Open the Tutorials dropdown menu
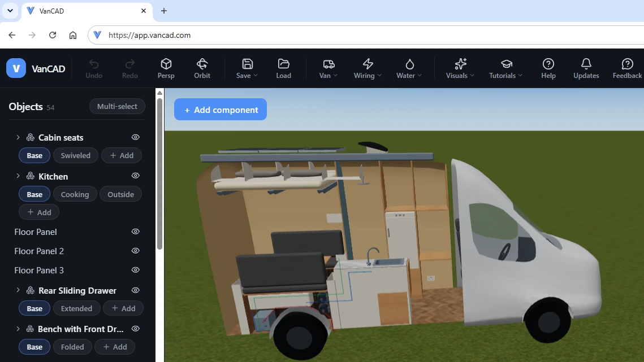This screenshot has width=644, height=362. 505,68
